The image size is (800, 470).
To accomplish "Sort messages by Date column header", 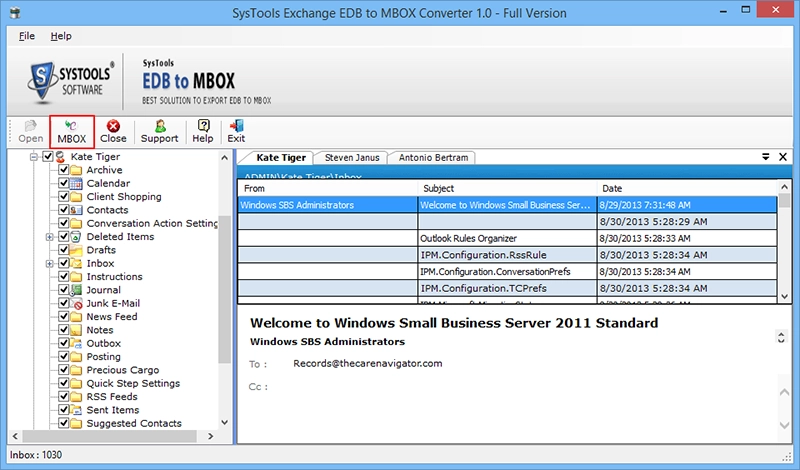I will point(687,188).
